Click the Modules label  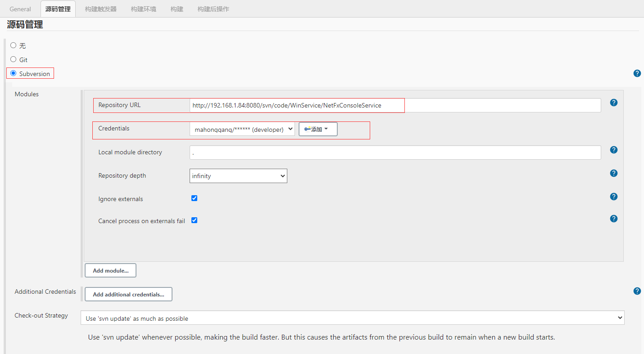click(27, 94)
